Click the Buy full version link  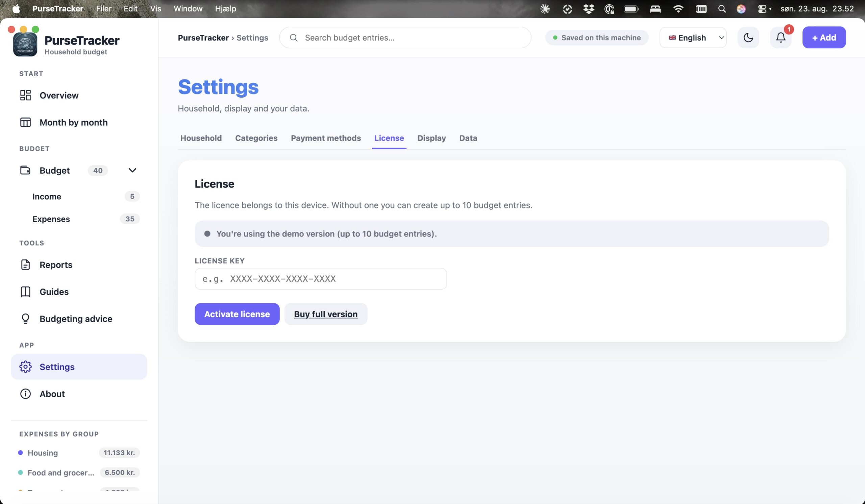pos(326,314)
